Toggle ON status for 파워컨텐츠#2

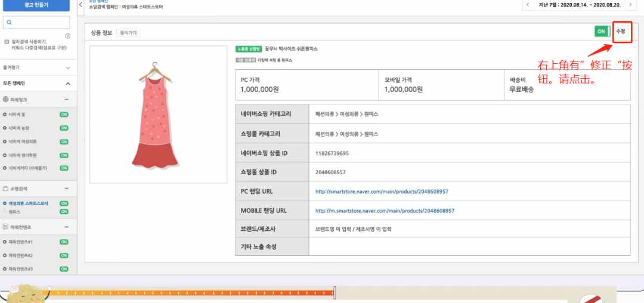pyautogui.click(x=64, y=255)
